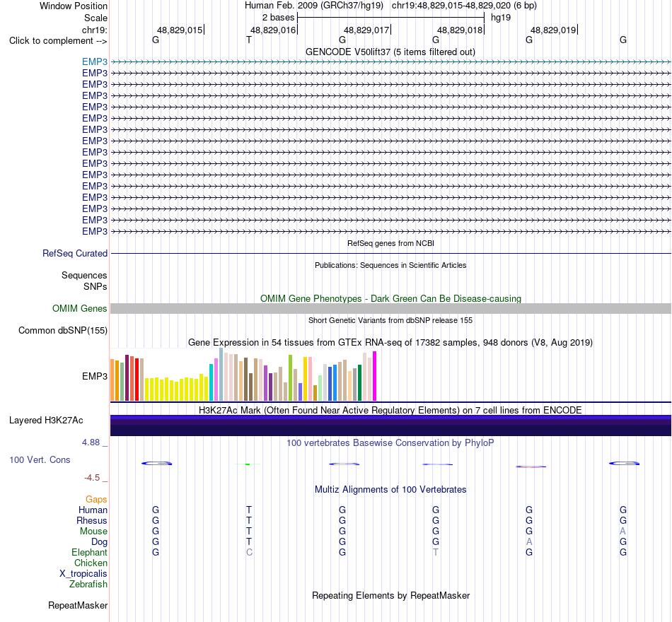
Task: Click the Elephant alignment row label
Action: (x=89, y=552)
